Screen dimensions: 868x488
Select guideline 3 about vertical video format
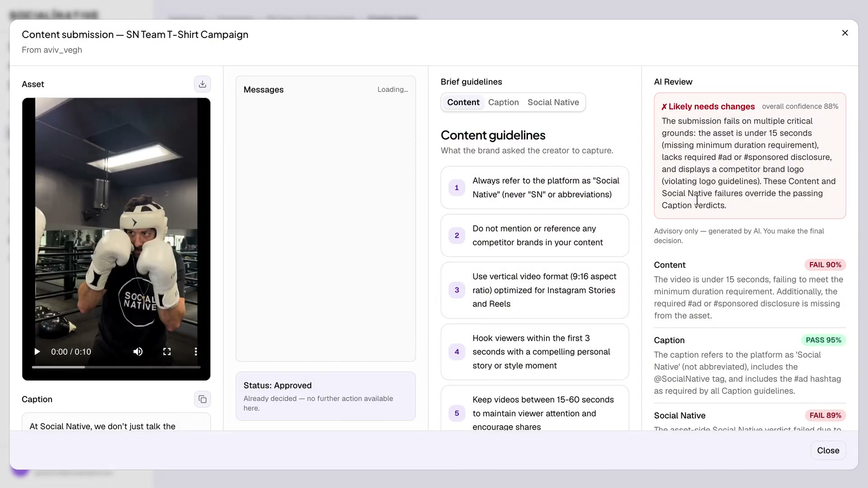point(534,290)
